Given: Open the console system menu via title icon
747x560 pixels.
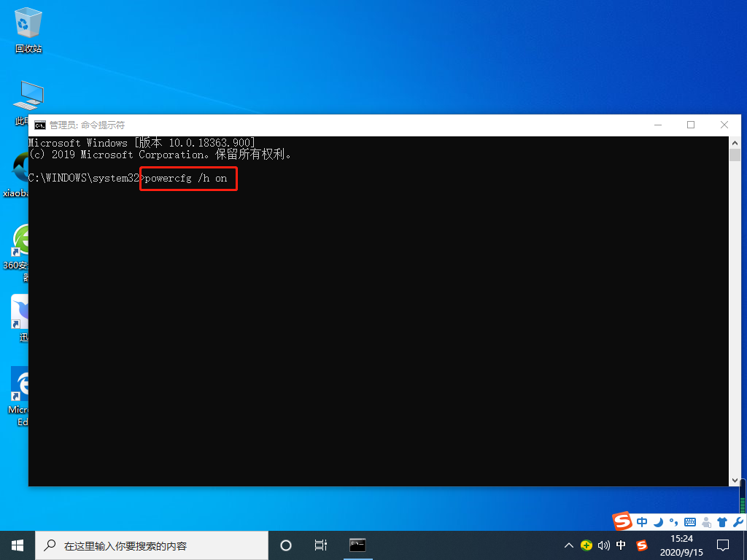Looking at the screenshot, I should point(40,125).
